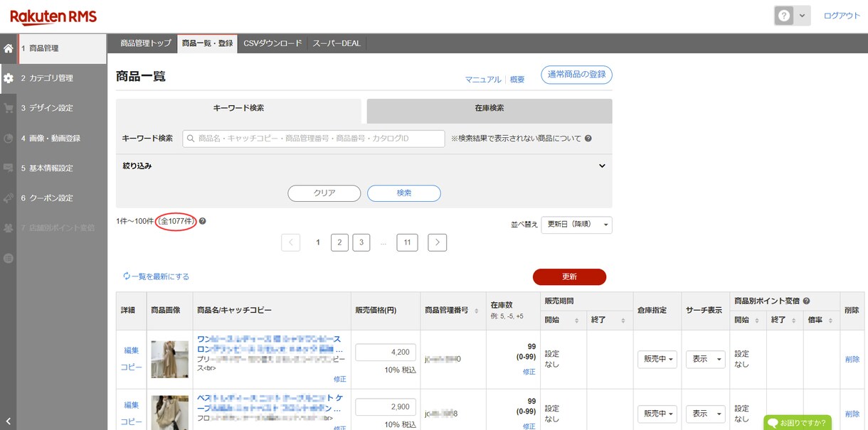Viewport: 868px width, 430px height.
Task: Click the first product thumbnail image
Action: [169, 359]
